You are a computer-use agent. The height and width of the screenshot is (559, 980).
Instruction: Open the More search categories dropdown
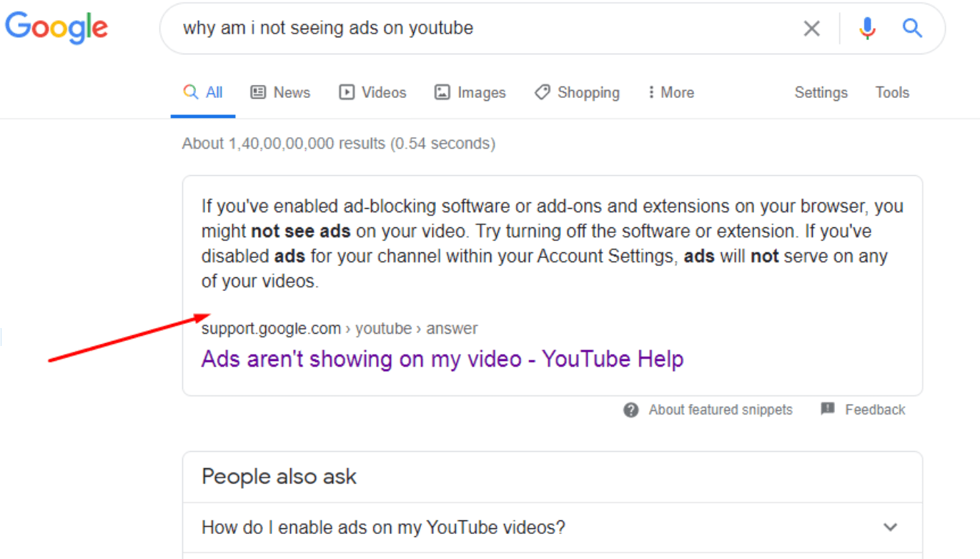click(670, 92)
